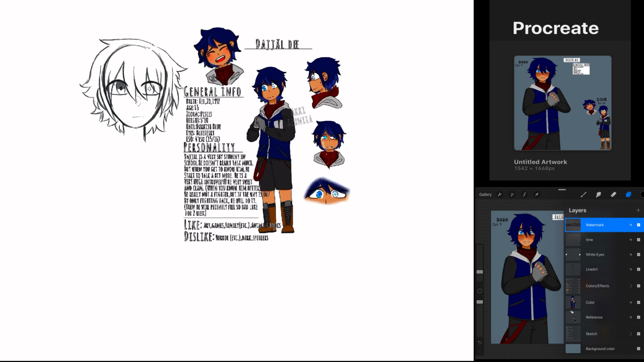Click the Reference layer thumbnail

click(x=573, y=317)
